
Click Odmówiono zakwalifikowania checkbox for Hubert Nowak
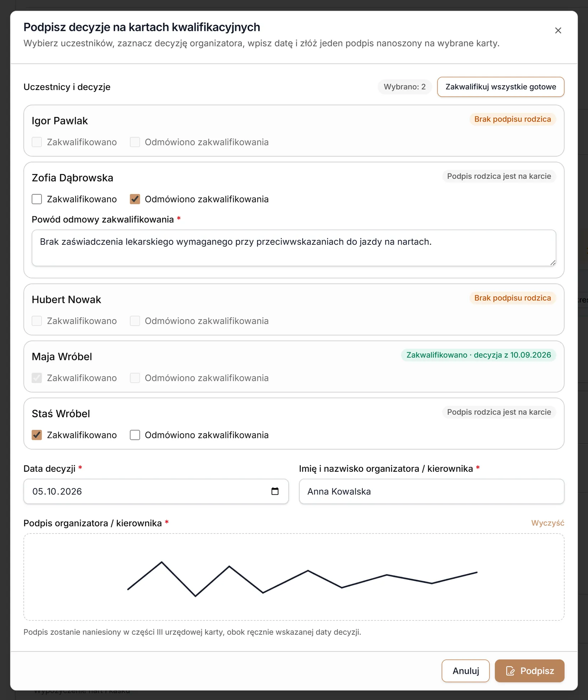tap(135, 321)
